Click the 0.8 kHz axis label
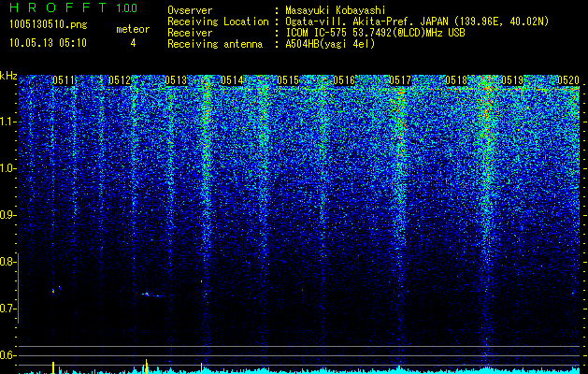The height and width of the screenshot is (374, 588). (x=7, y=262)
